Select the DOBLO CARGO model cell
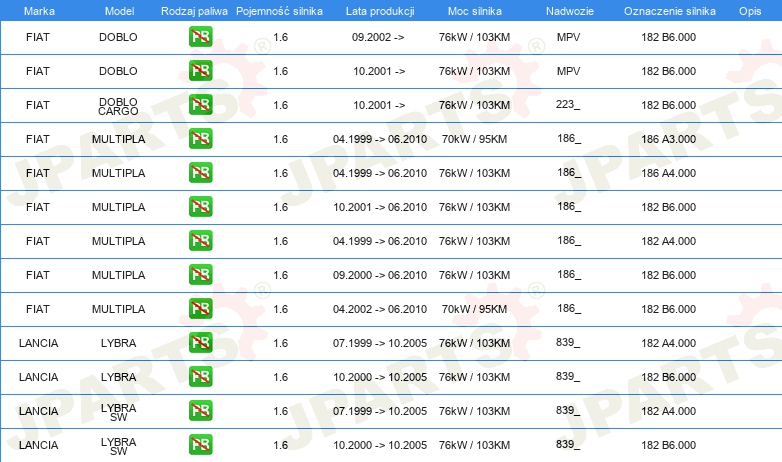 tap(118, 106)
